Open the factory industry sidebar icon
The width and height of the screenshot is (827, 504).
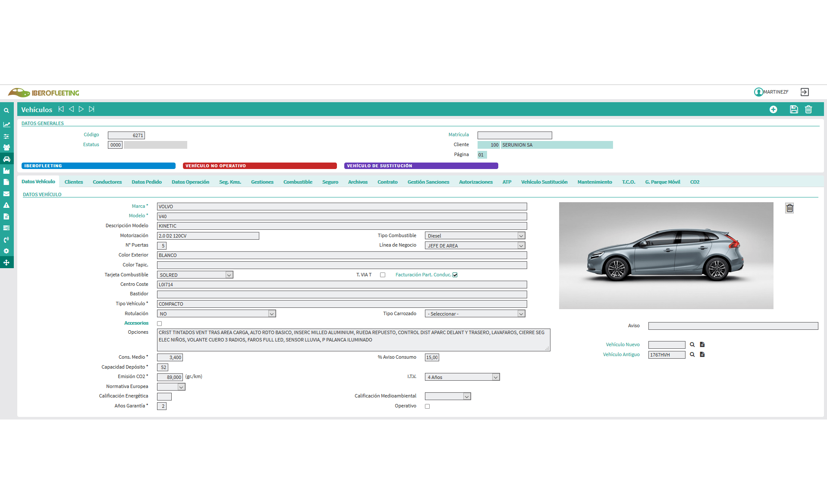pyautogui.click(x=6, y=171)
